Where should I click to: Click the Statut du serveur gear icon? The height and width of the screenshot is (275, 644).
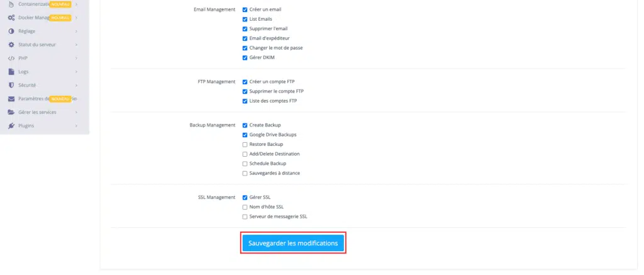click(11, 45)
